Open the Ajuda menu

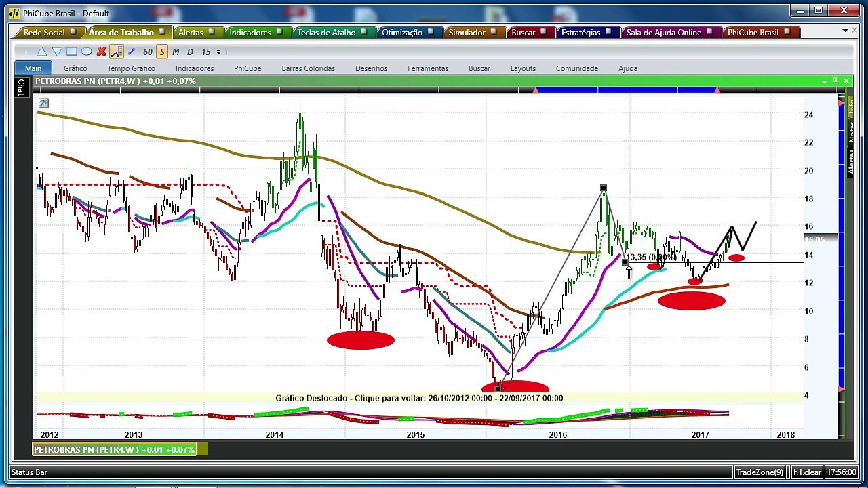point(628,68)
